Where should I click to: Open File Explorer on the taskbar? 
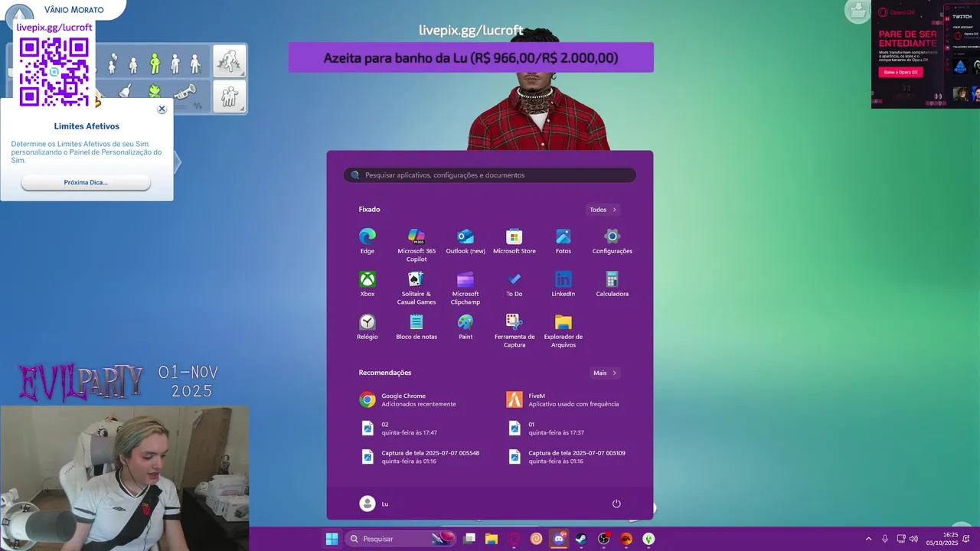coord(492,539)
